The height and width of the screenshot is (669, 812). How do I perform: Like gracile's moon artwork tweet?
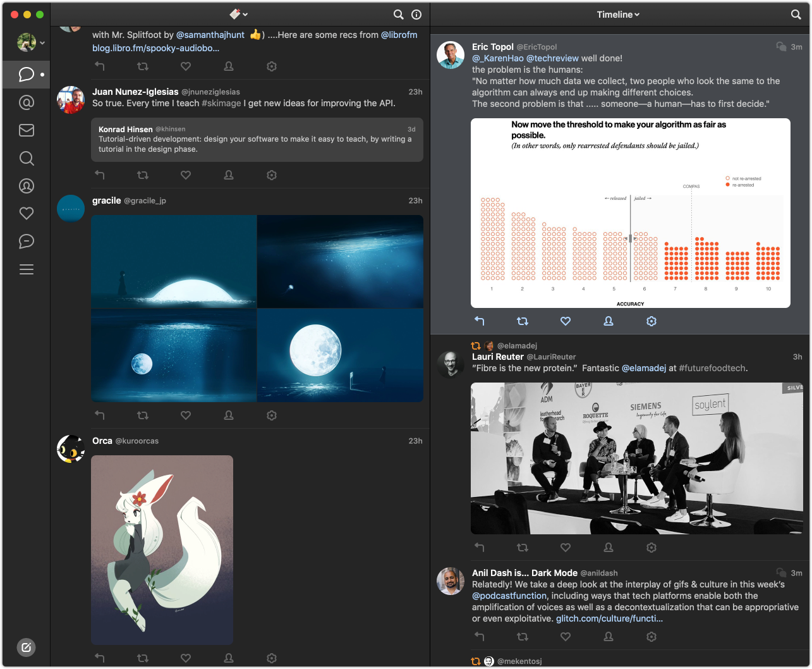(x=186, y=415)
